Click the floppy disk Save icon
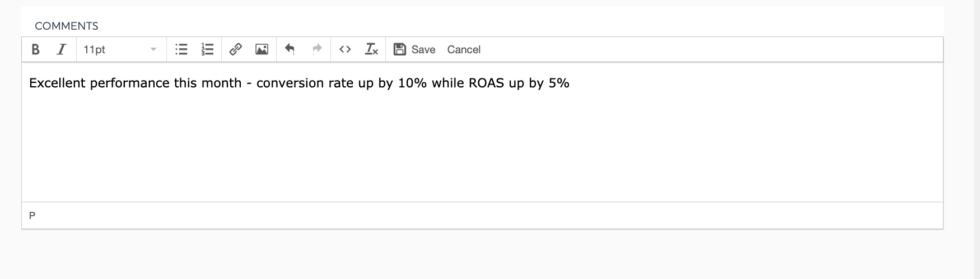The width and height of the screenshot is (980, 279). point(400,49)
